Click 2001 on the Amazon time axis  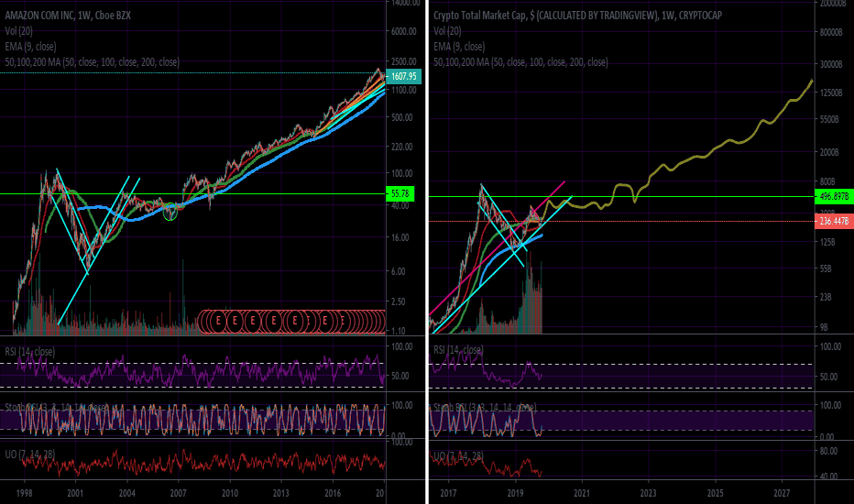75,493
